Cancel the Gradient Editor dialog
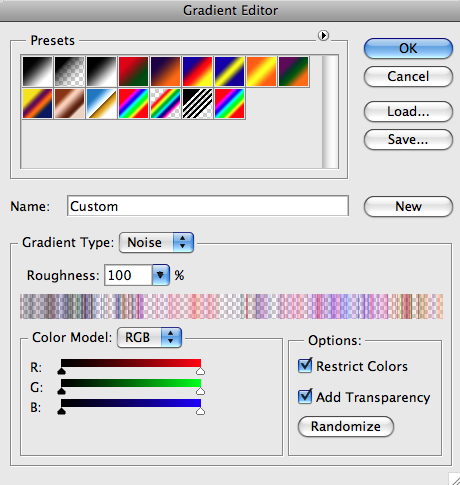The image size is (460, 485). [x=408, y=76]
